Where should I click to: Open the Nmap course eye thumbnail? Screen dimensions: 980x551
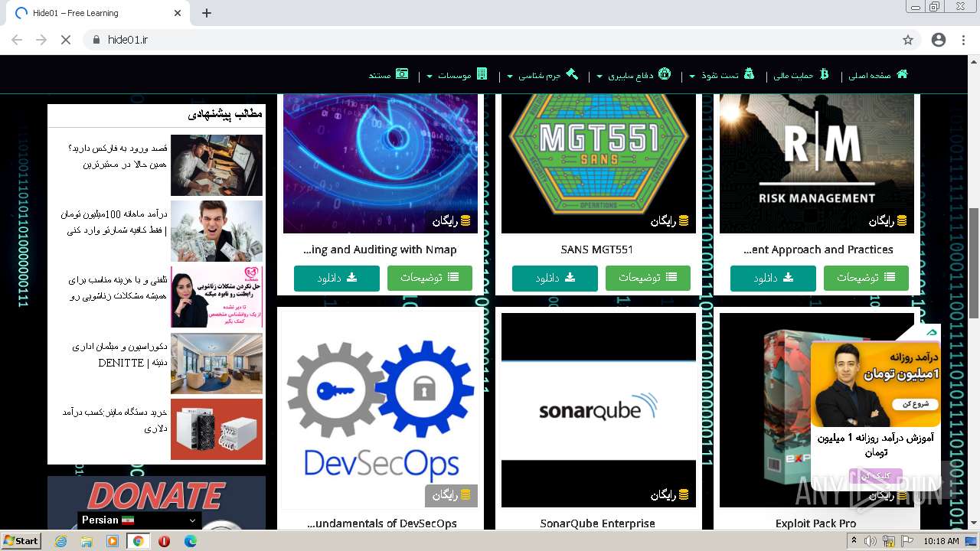click(x=381, y=163)
